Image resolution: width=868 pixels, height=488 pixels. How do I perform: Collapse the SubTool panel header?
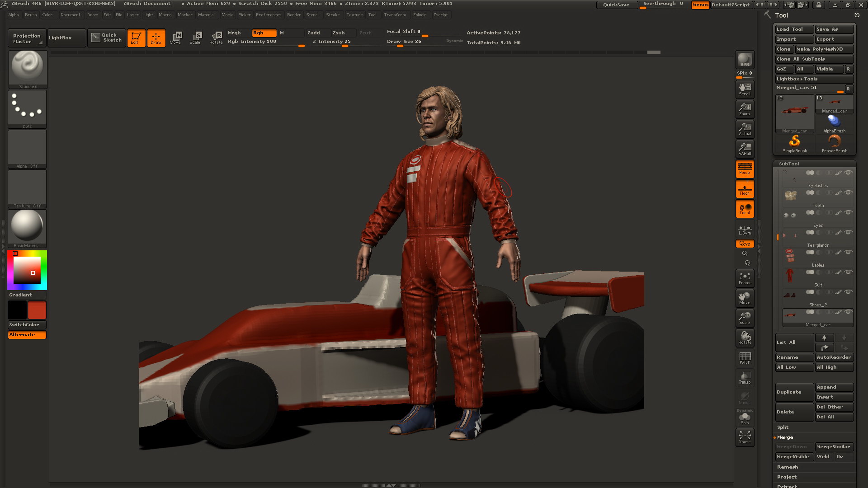[789, 164]
